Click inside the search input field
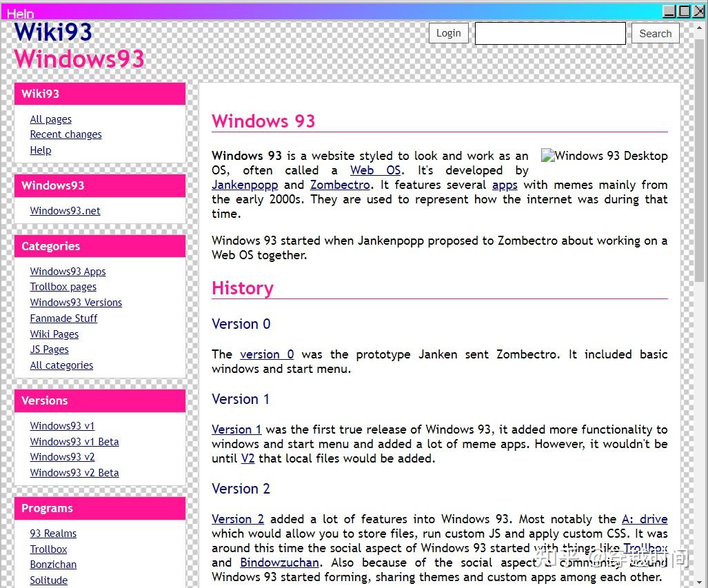This screenshot has width=708, height=588. (549, 32)
